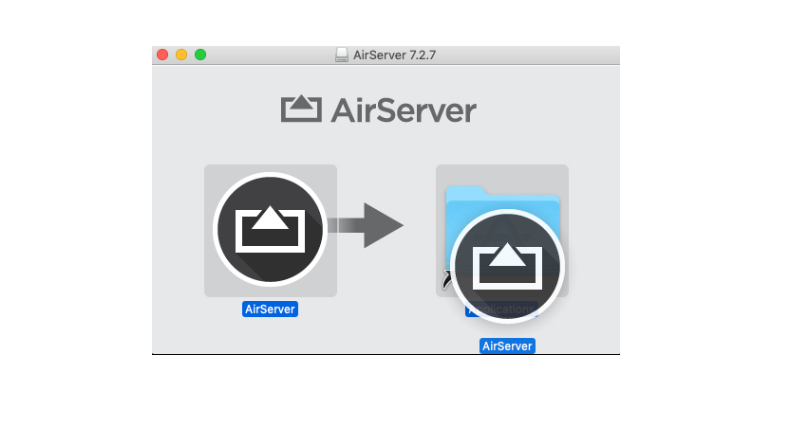Viewport: 797px width, 448px height.
Task: Click the AirServer 7.2.7 window title
Action: (x=394, y=55)
